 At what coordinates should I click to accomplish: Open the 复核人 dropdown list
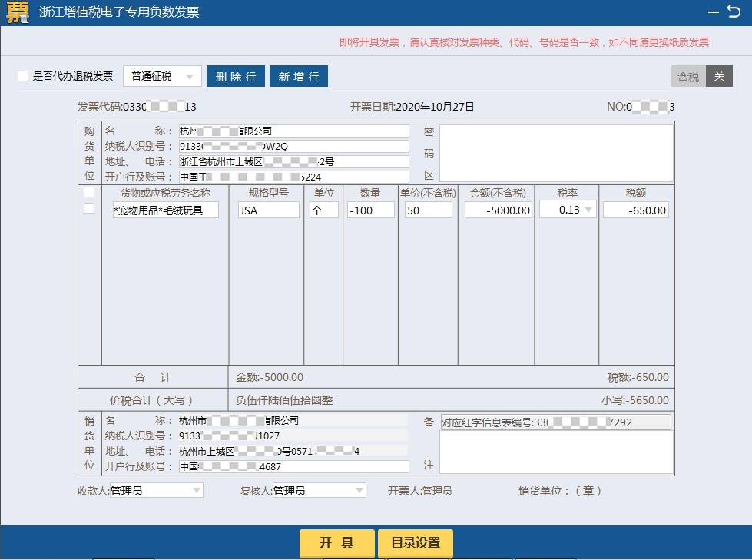[359, 490]
